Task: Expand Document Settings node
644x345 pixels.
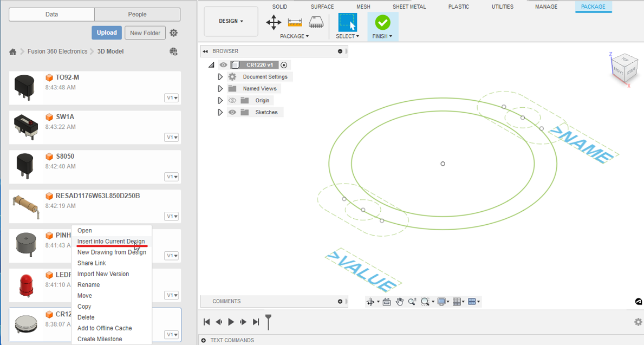Action: (220, 77)
